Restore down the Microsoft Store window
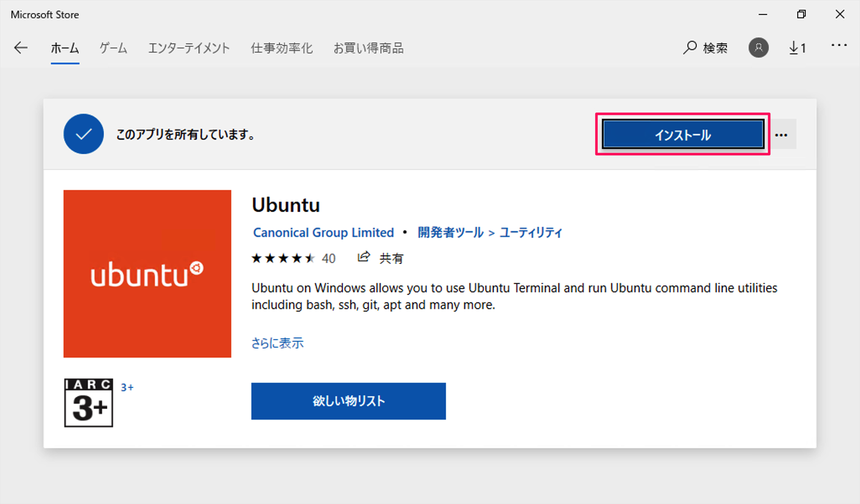 801,14
